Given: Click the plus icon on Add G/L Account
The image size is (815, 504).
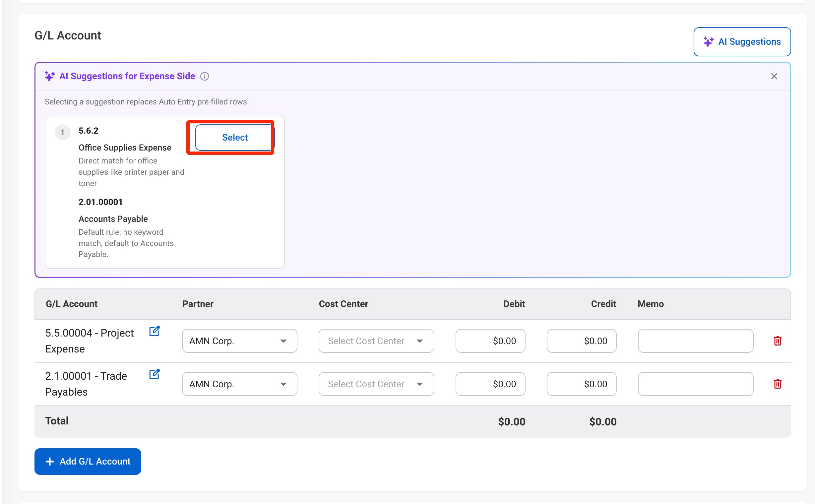Looking at the screenshot, I should 50,461.
